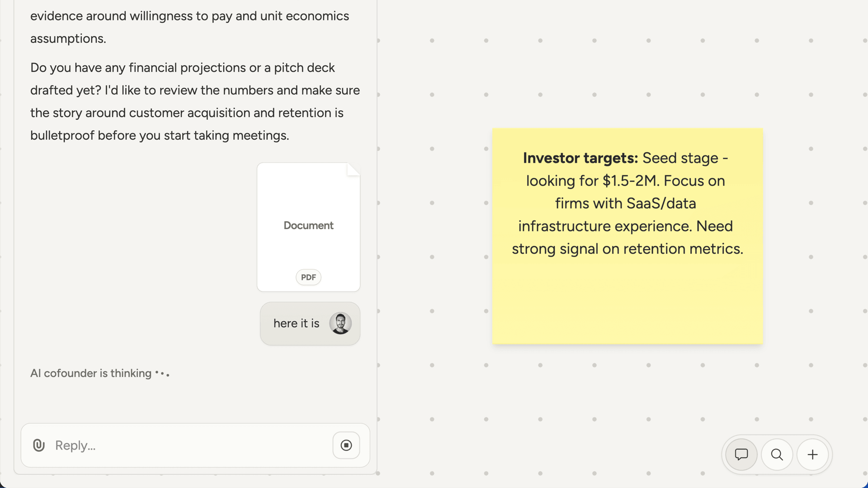
Task: Open the Document PDF attachment
Action: pos(308,227)
